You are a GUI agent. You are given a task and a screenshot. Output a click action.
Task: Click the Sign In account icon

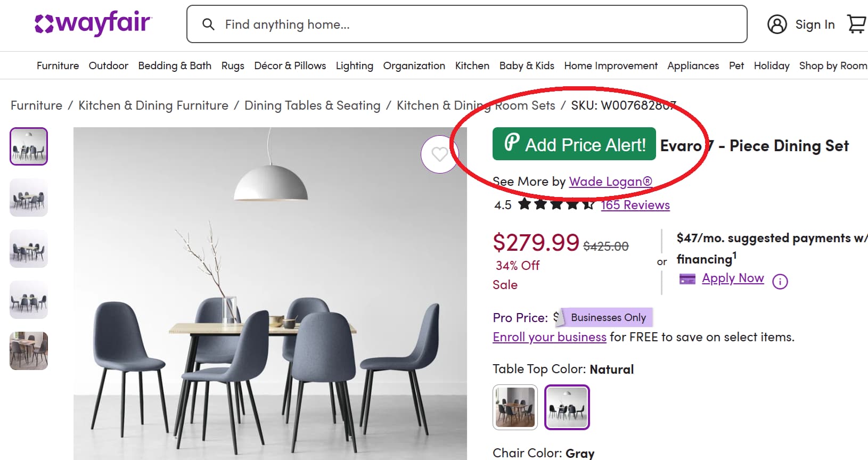pos(777,24)
